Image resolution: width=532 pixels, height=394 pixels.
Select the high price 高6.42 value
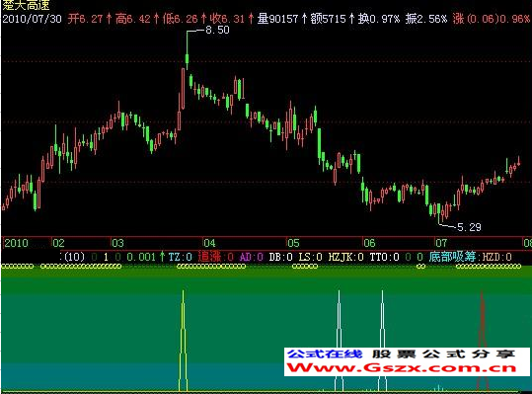[x=132, y=19]
